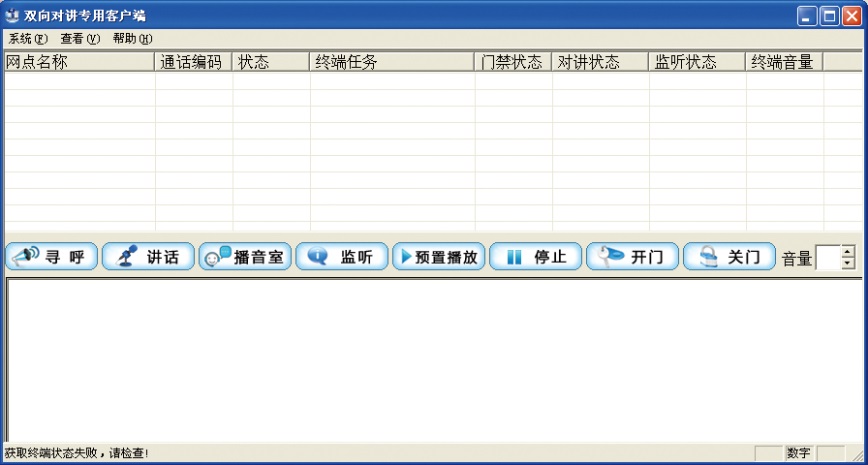This screenshot has height=465, width=868.
Task: Sort by 网点名称 column header
Action: 79,62
